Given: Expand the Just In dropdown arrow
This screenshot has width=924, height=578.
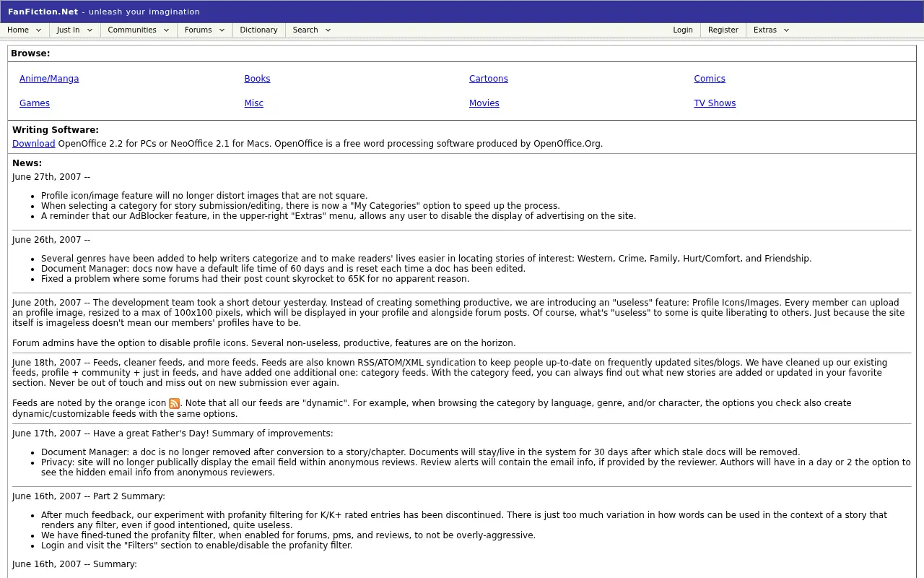Looking at the screenshot, I should [90, 30].
